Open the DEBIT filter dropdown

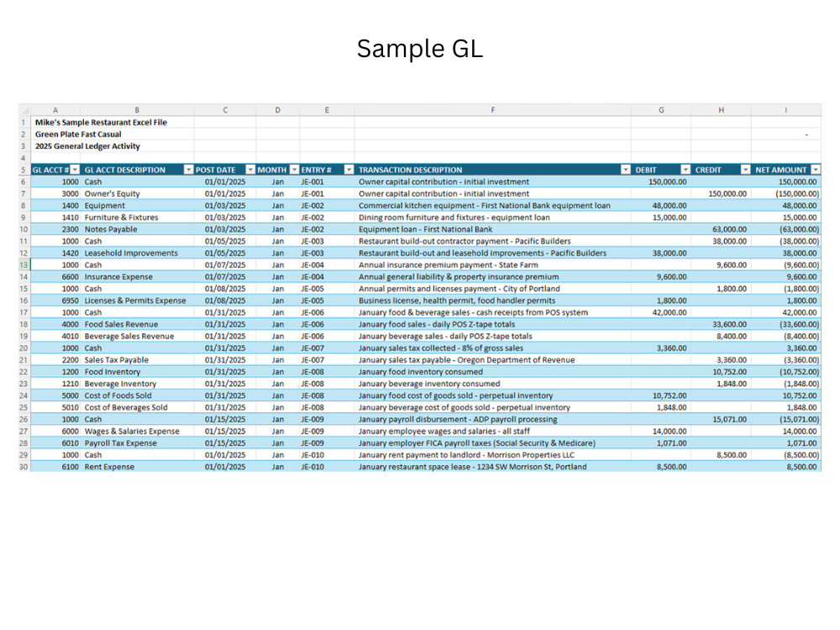pos(685,170)
